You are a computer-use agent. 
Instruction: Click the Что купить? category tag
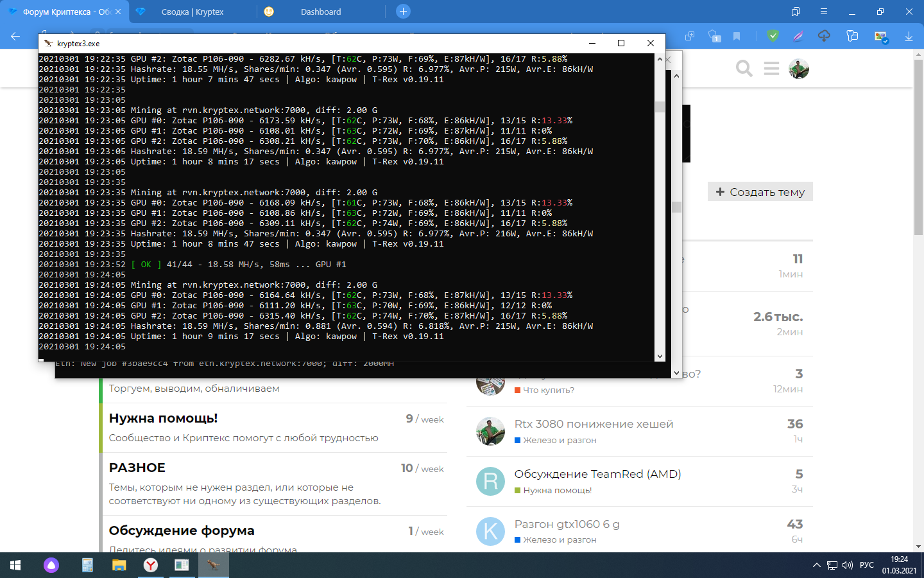pyautogui.click(x=544, y=390)
